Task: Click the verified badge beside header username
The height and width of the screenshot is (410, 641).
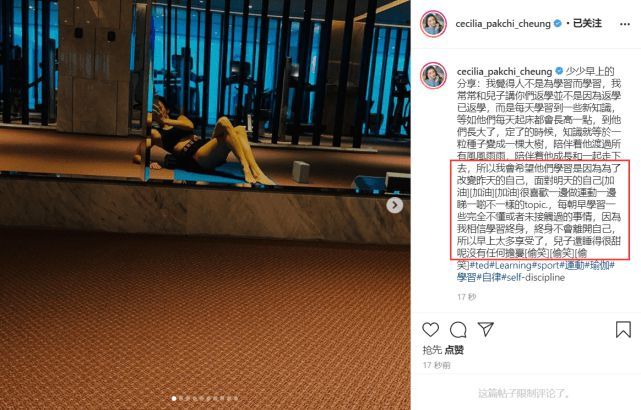Action: 558,24
